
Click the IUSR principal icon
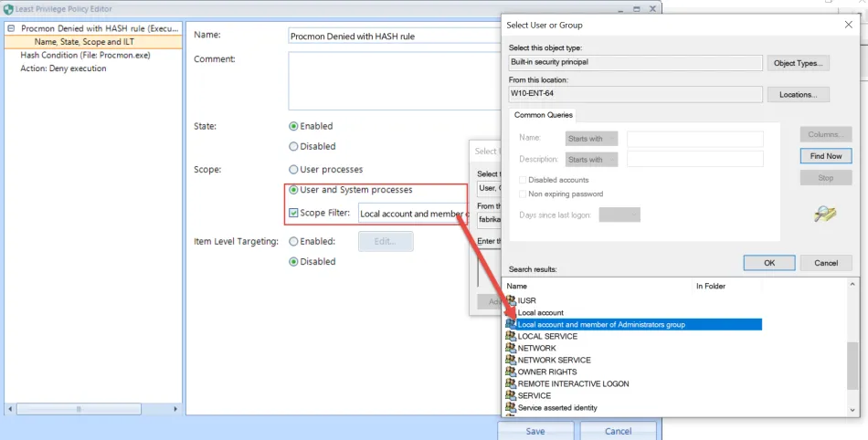pos(511,300)
